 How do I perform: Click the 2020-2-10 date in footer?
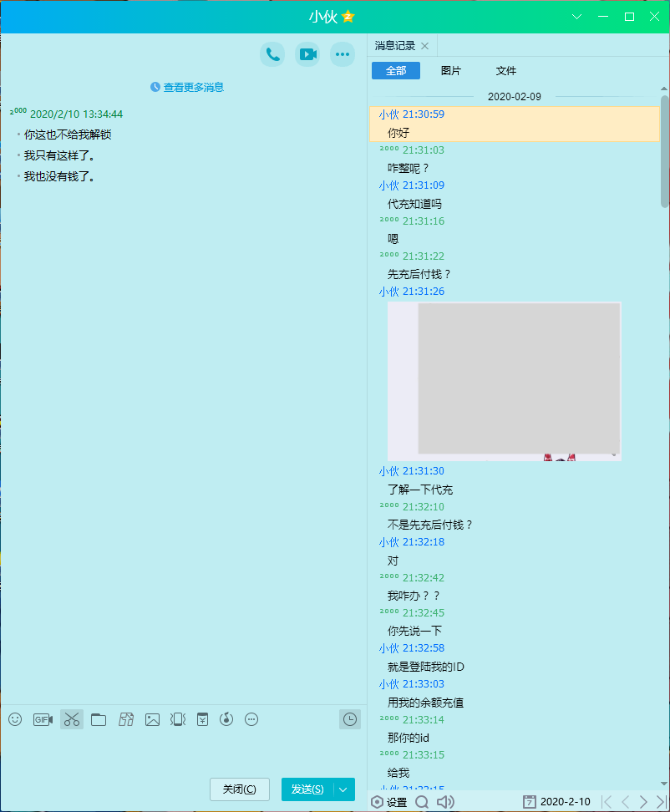[565, 802]
